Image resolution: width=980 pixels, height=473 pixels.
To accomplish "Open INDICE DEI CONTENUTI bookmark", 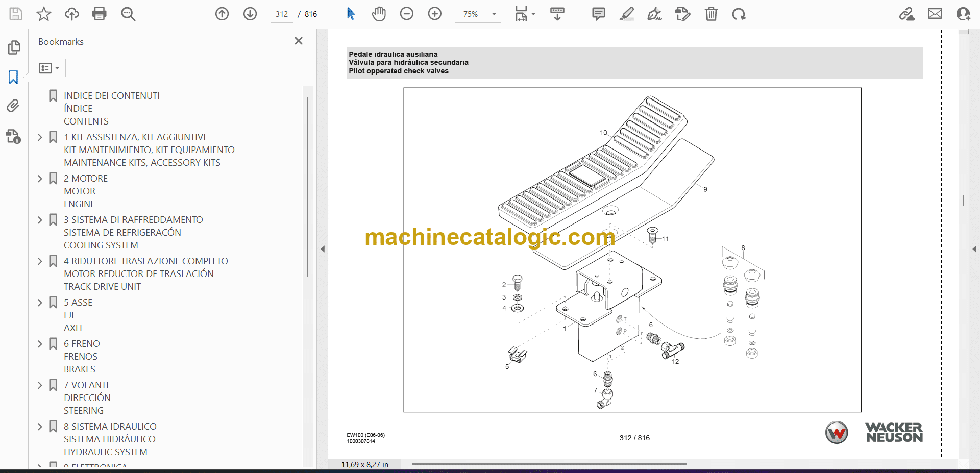I will pos(111,96).
